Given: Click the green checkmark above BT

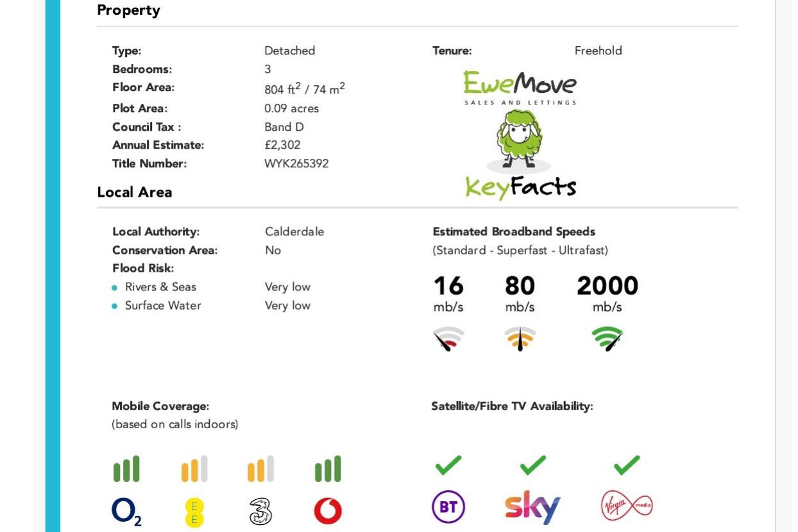Looking at the screenshot, I should tap(448, 465).
